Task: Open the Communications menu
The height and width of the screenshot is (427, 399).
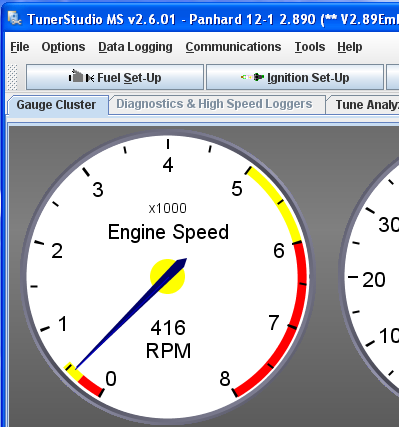Action: 233,47
